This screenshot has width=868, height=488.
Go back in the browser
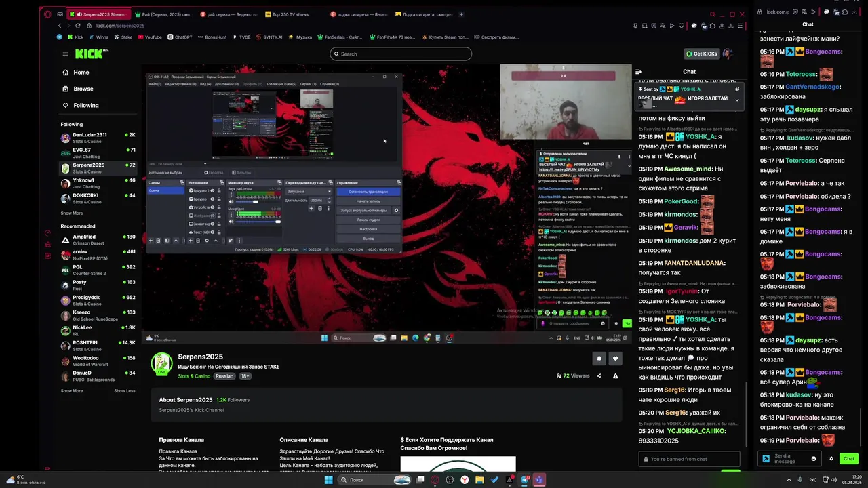point(60,26)
